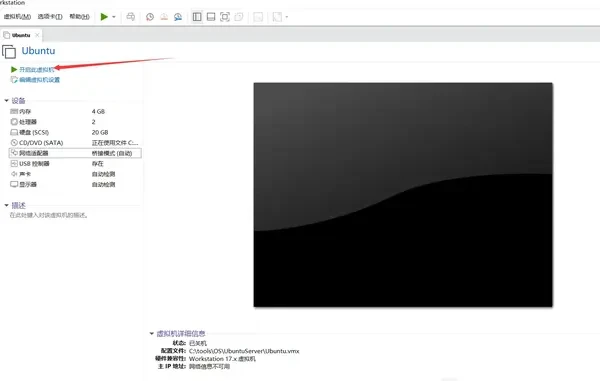The width and height of the screenshot is (600, 381).
Task: Enter full screen mode icon
Action: 225,17
